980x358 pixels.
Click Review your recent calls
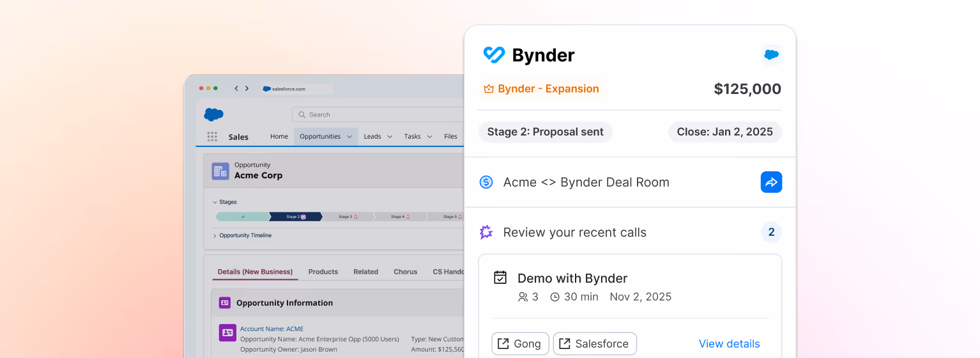point(574,232)
